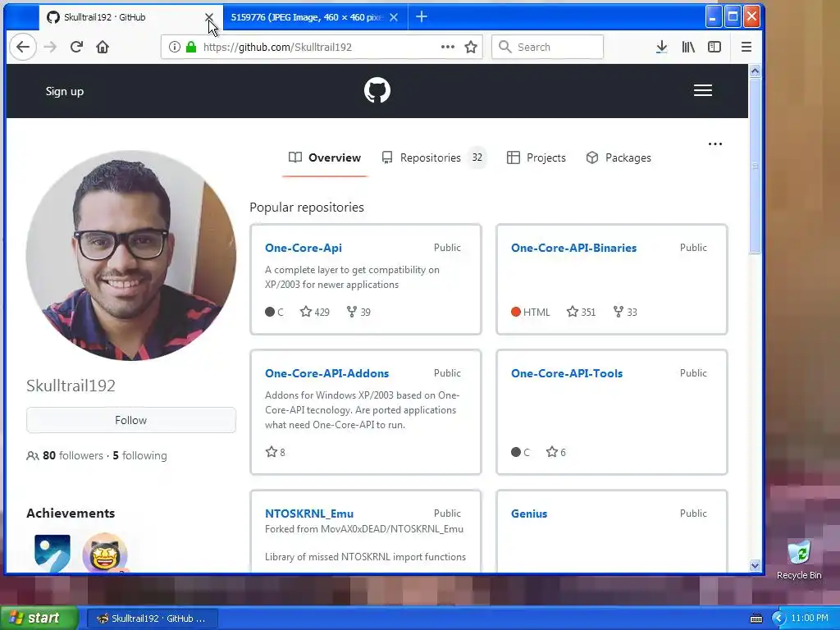The height and width of the screenshot is (630, 840).
Task: Click the 8 stars on One-Core-API-Addons
Action: tap(276, 452)
